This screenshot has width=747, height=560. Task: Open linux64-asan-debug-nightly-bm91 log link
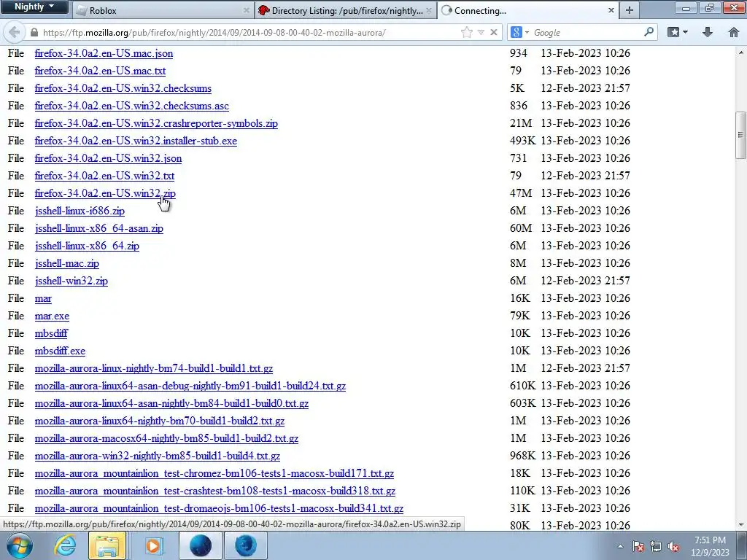click(x=190, y=386)
